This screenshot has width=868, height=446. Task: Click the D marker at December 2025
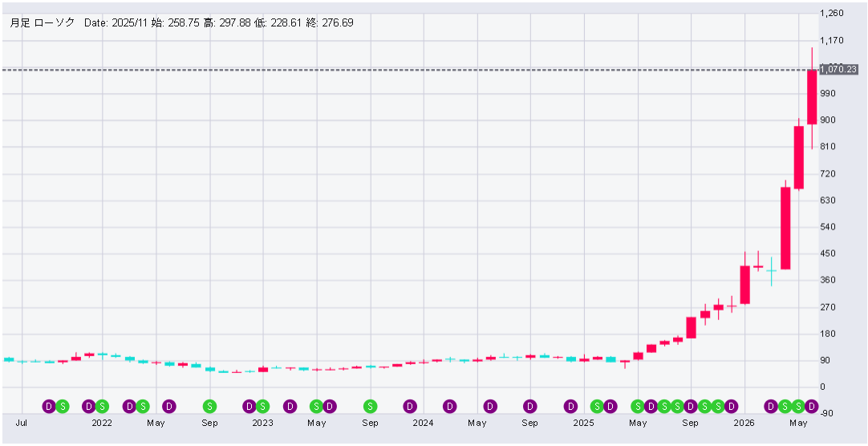tap(732, 407)
